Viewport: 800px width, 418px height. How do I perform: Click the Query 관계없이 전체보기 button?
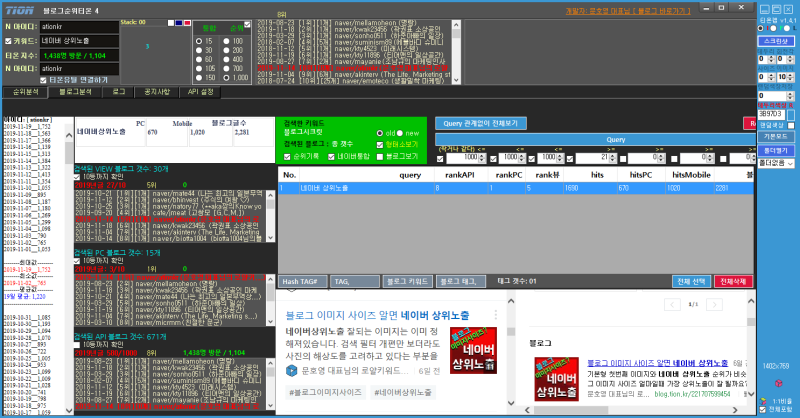tap(481, 124)
